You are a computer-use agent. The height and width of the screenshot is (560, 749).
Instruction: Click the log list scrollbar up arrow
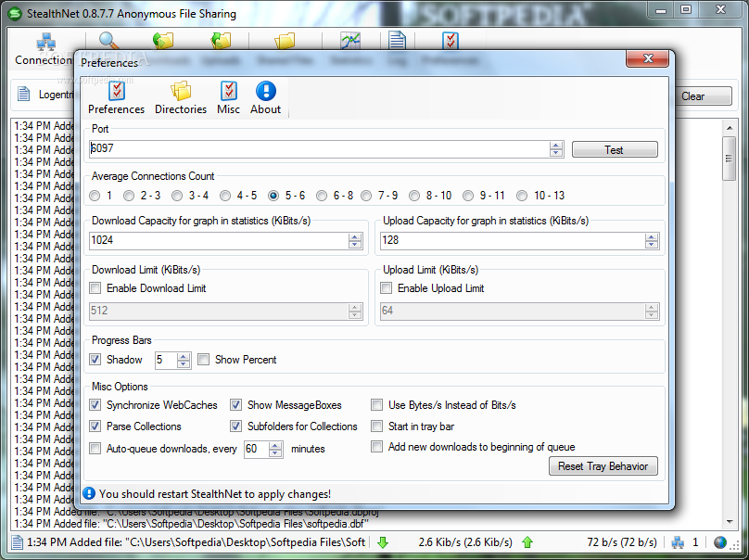[x=730, y=128]
